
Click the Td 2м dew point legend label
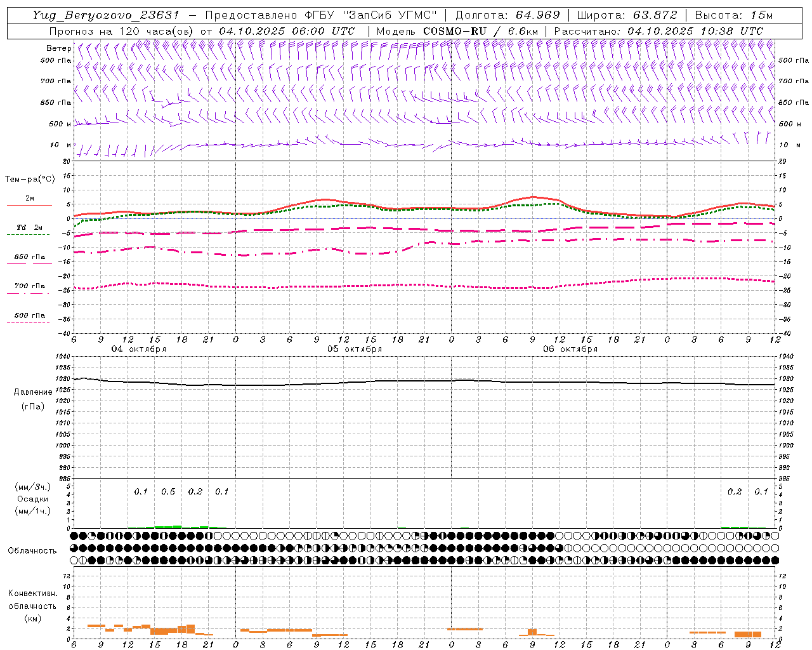coord(29,227)
